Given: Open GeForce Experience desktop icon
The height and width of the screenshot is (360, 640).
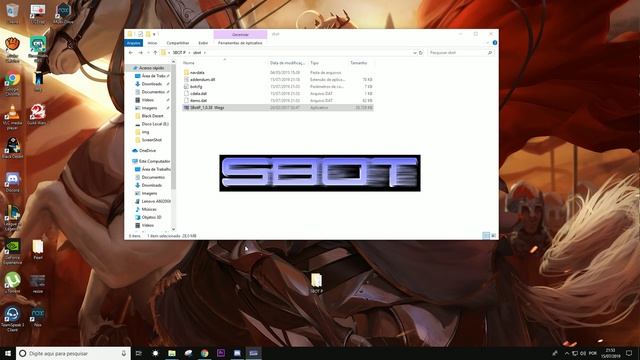Looking at the screenshot, I should click(12, 251).
